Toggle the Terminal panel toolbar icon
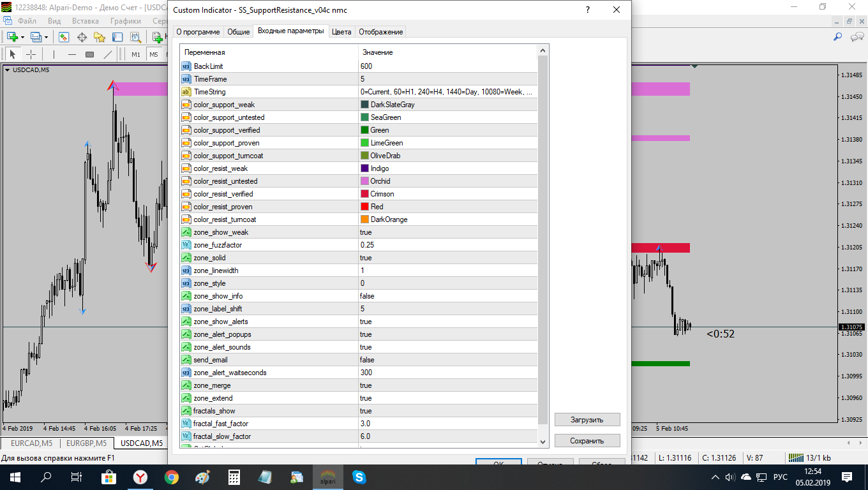This screenshot has width=868, height=490. (117, 37)
